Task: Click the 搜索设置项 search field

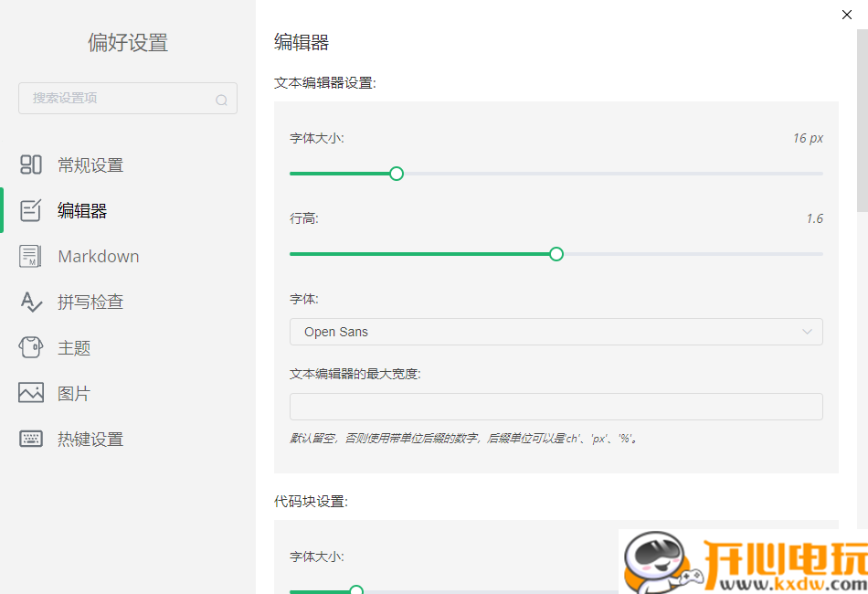Action: (119, 98)
